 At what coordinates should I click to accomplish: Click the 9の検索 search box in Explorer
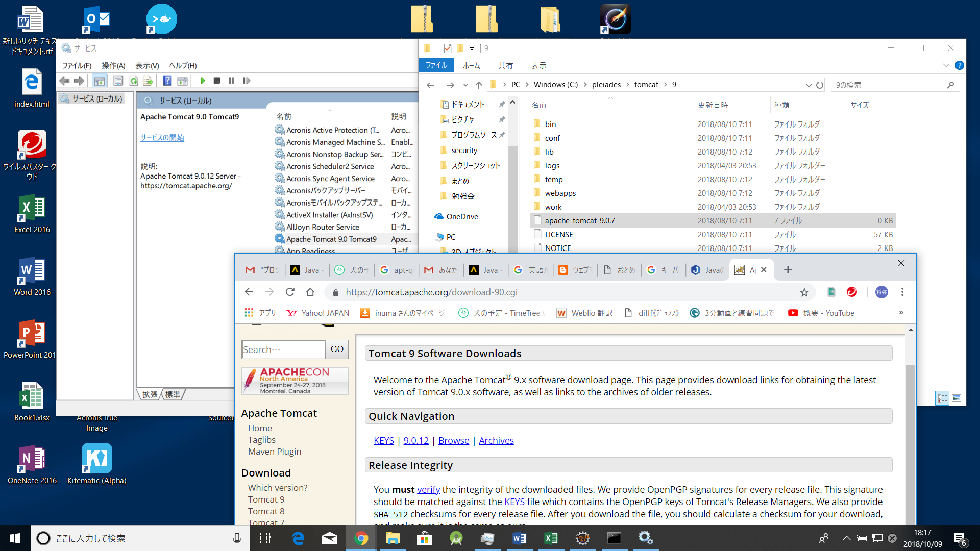pyautogui.click(x=895, y=85)
